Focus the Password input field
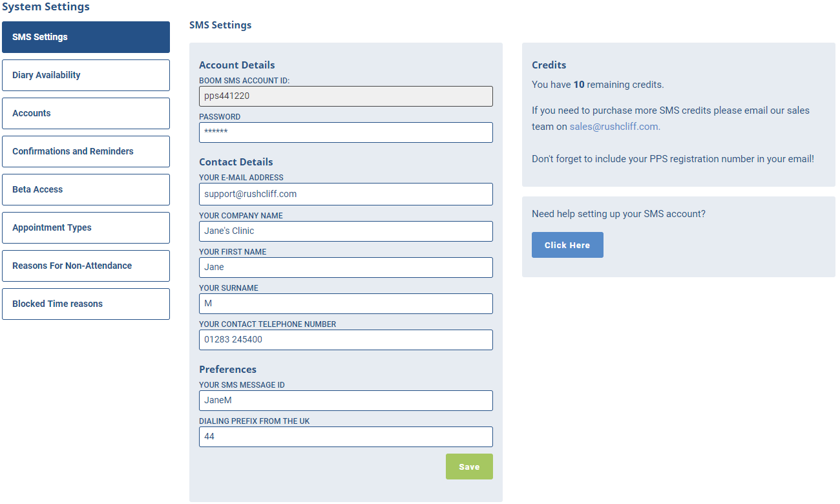 pyautogui.click(x=346, y=132)
